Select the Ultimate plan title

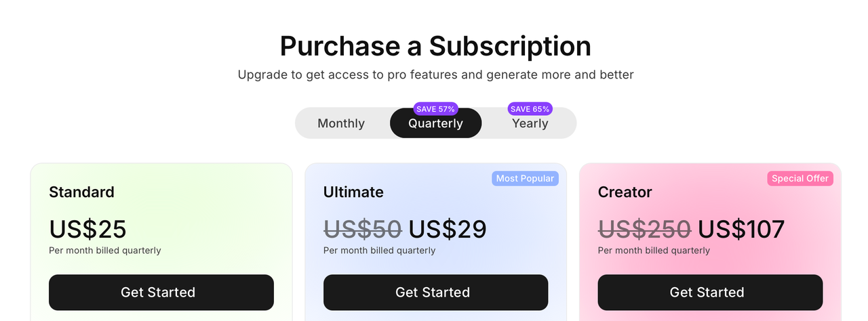tap(353, 192)
